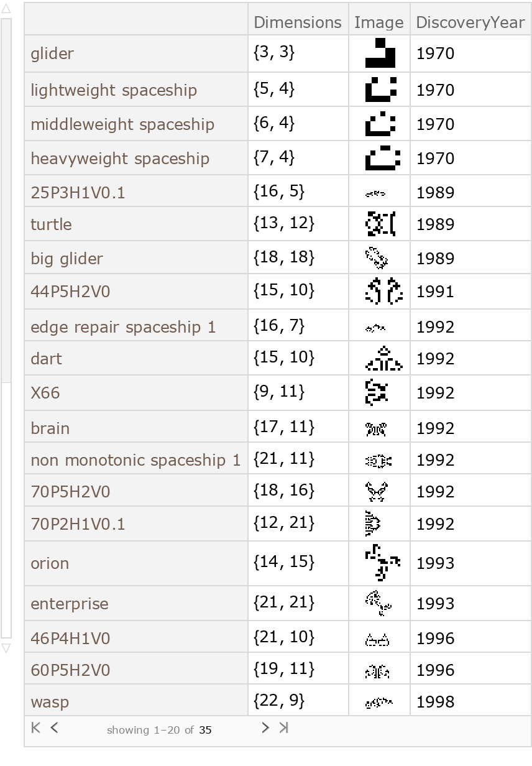Screen dimensions: 532x766
Task: Select the lightweight spaceship row label
Action: click(114, 90)
